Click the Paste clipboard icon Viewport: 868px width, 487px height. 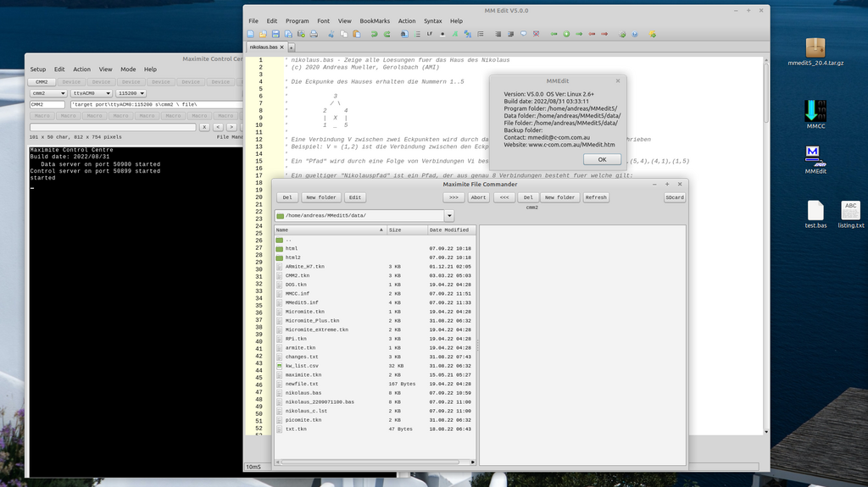coord(356,34)
